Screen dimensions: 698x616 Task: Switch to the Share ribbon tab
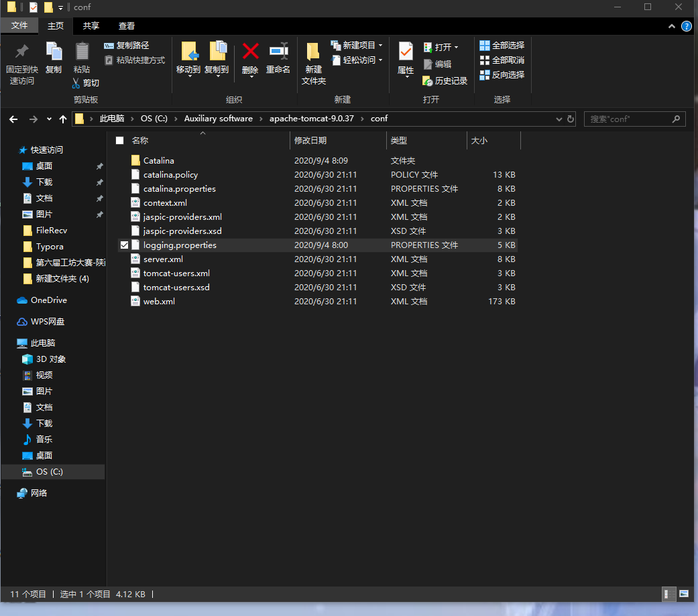tap(91, 26)
